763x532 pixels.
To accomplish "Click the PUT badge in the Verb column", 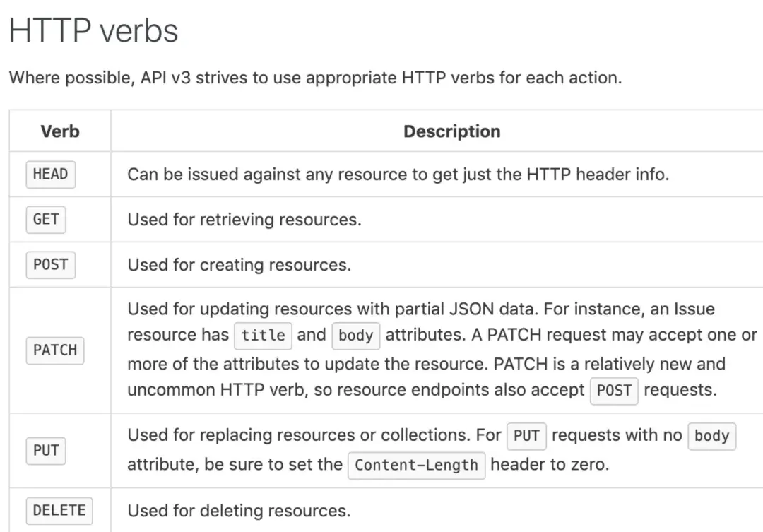I will 46,450.
